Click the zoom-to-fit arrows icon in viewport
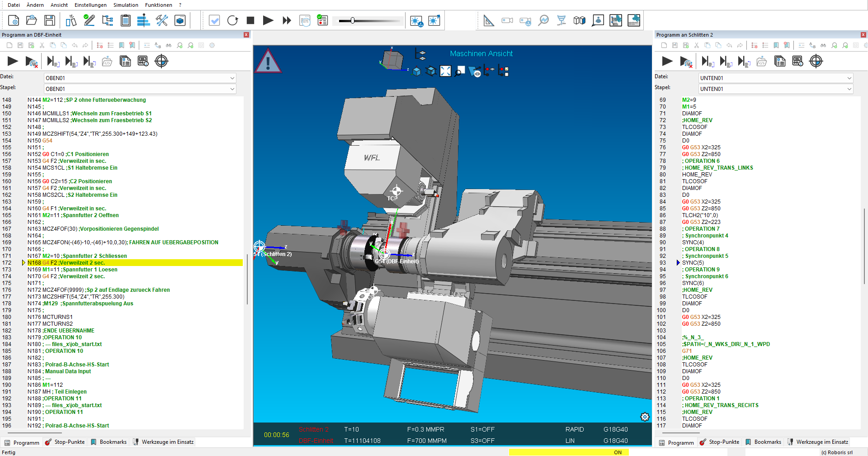 tap(445, 71)
